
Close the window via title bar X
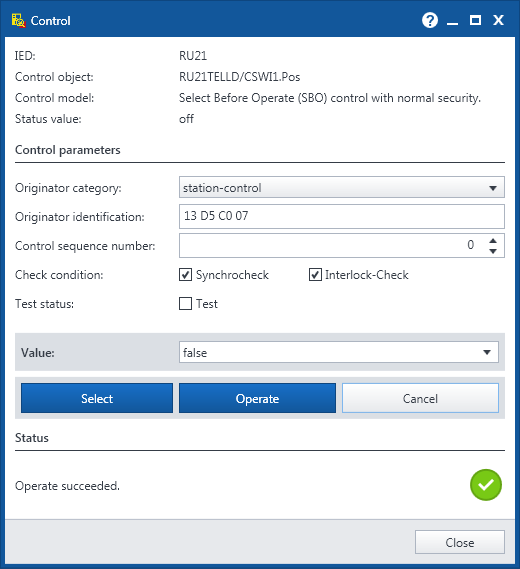[x=498, y=20]
